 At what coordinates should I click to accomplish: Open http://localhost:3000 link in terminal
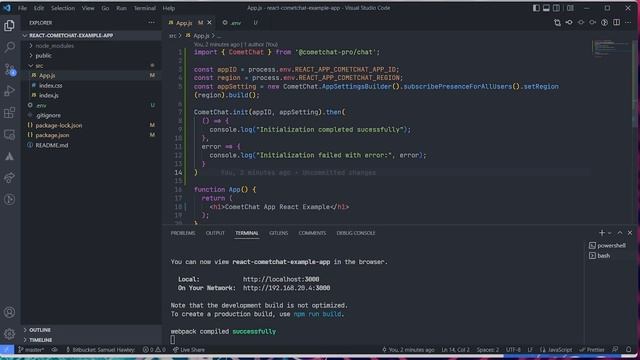tap(281, 279)
